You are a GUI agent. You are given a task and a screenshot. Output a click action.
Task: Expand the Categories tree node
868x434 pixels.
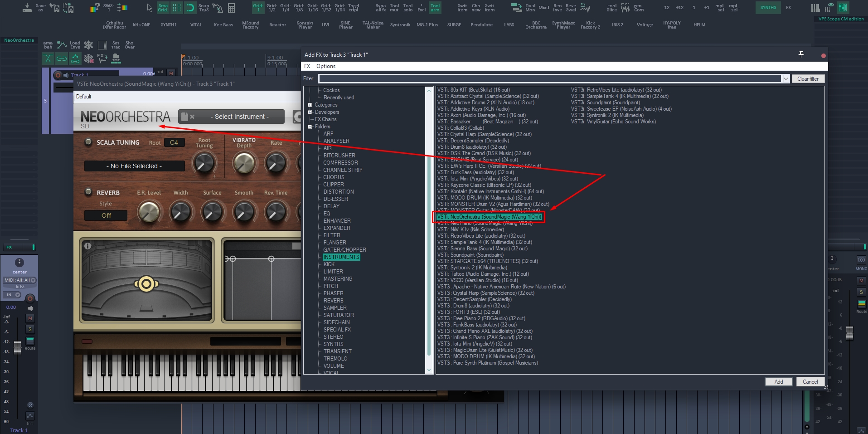click(x=310, y=105)
